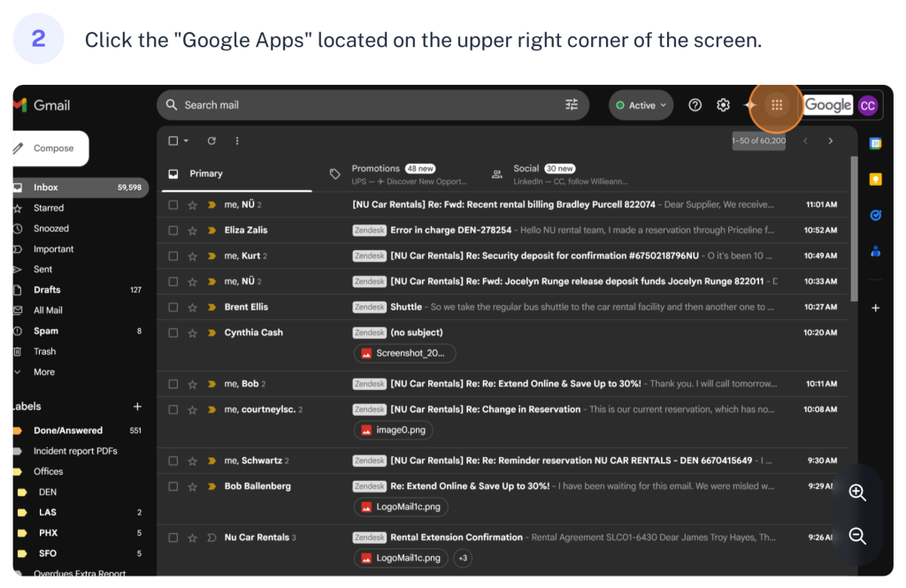
Task: Open Google Calendar in side panel
Action: click(875, 143)
